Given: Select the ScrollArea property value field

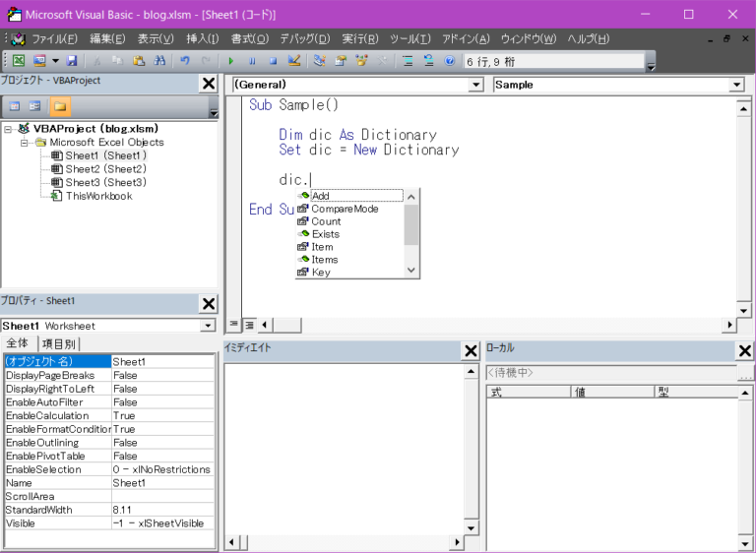Looking at the screenshot, I should (163, 497).
